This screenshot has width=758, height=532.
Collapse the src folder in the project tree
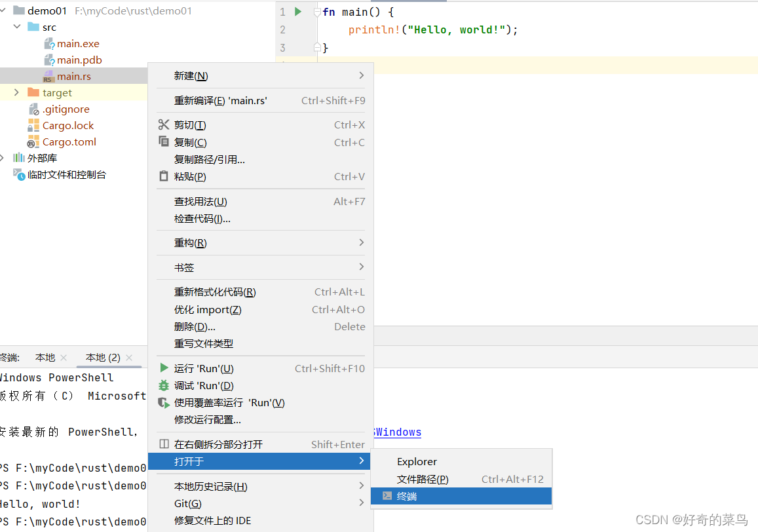[16, 27]
